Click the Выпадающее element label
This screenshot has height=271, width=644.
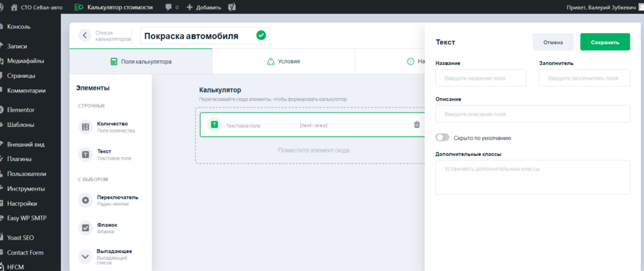point(114,251)
